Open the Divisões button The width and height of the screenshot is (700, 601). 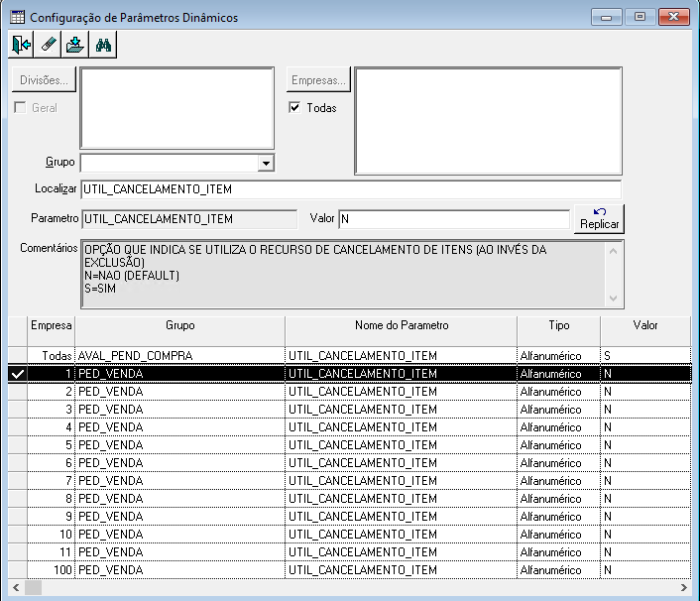(44, 80)
